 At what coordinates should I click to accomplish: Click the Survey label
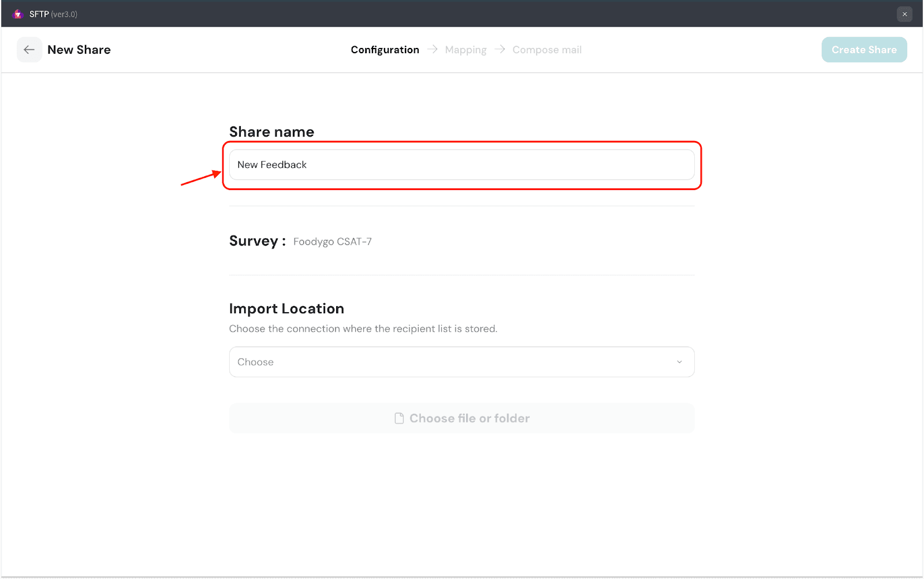pos(257,241)
